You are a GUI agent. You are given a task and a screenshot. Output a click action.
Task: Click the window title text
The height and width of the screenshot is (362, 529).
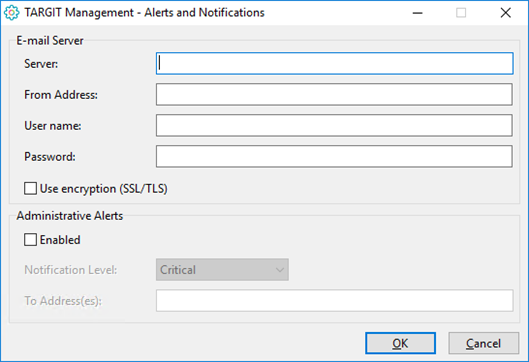[144, 13]
